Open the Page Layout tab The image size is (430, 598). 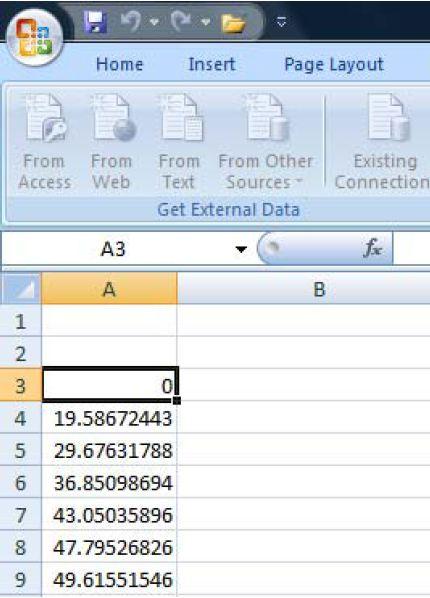(334, 64)
